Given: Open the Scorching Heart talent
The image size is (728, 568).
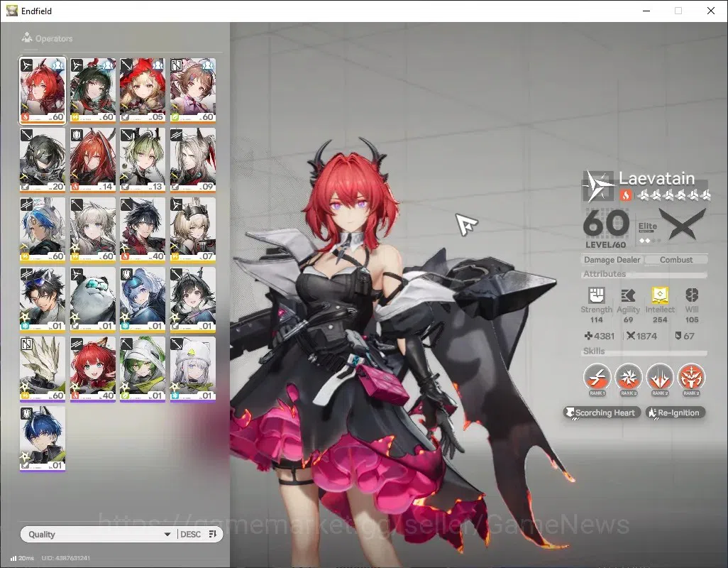Looking at the screenshot, I should 602,413.
